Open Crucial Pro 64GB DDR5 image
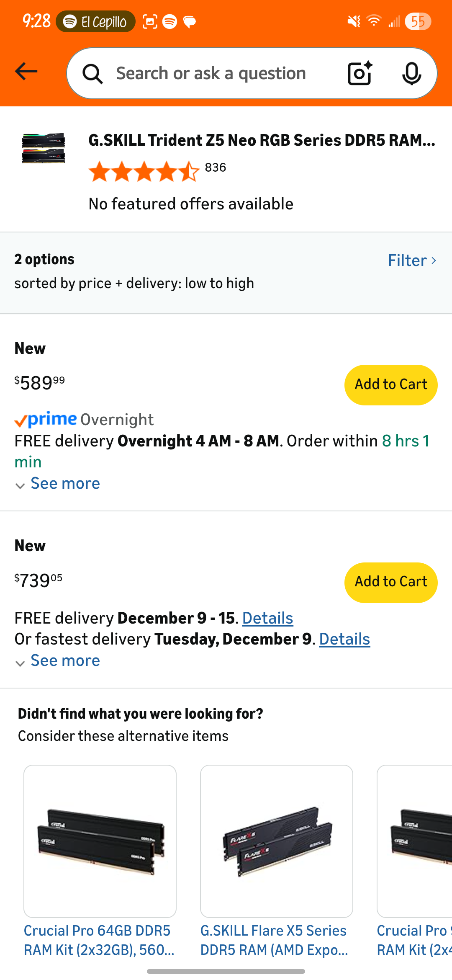This screenshot has height=980, width=452. click(x=100, y=841)
